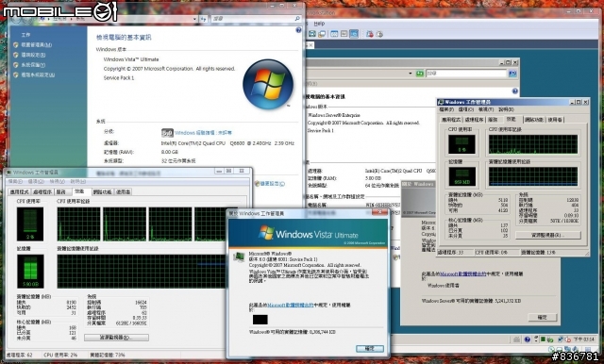Click the snapshot manager icon in VMware toolbar
This screenshot has width=604, height=364.
(321, 34)
